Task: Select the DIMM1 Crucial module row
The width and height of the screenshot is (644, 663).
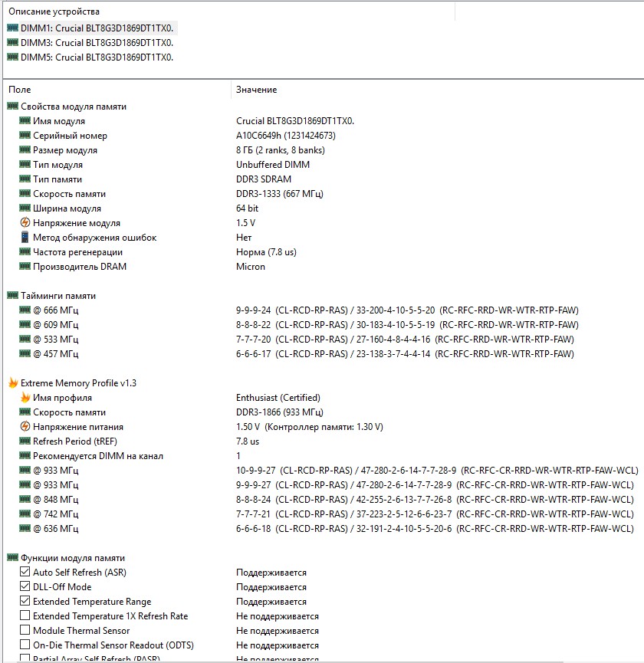Action: (91, 28)
